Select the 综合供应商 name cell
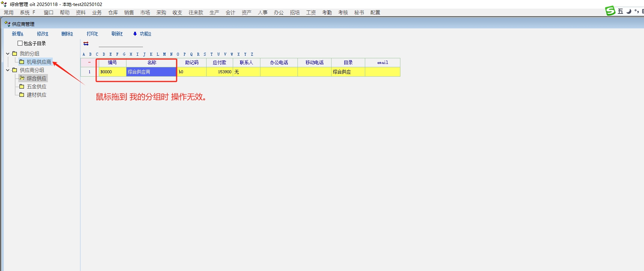 point(151,72)
